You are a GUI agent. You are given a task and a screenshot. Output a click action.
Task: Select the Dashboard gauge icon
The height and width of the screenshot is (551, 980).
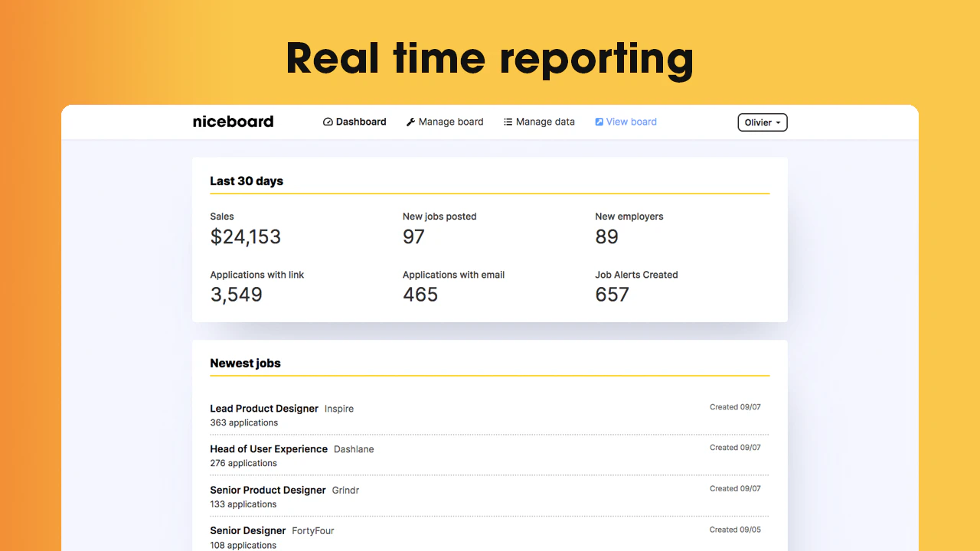point(326,122)
